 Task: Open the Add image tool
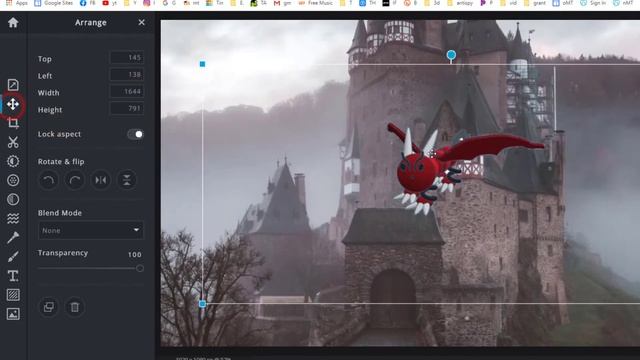[x=13, y=314]
